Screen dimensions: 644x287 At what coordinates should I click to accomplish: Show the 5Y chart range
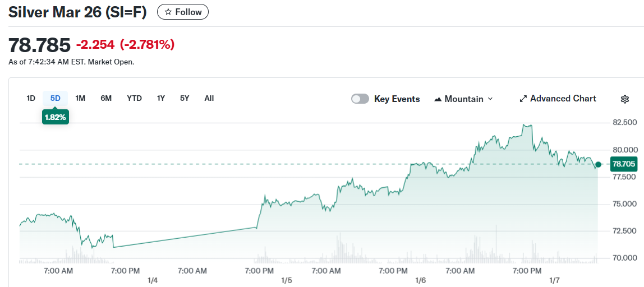click(185, 98)
